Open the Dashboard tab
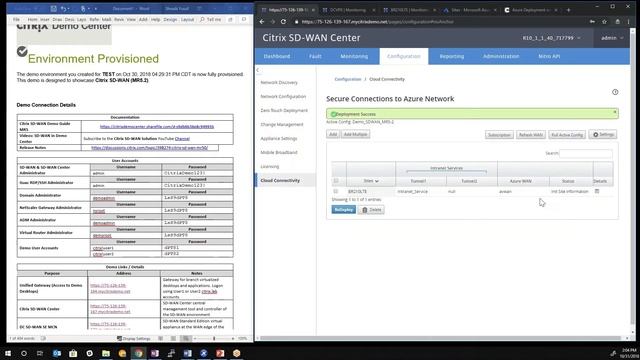The image size is (640, 360). coord(277,56)
